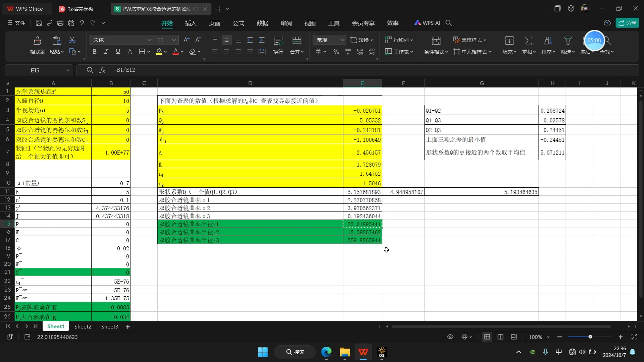
Task: Click the Print icon in quick toolbar
Action: [60, 23]
